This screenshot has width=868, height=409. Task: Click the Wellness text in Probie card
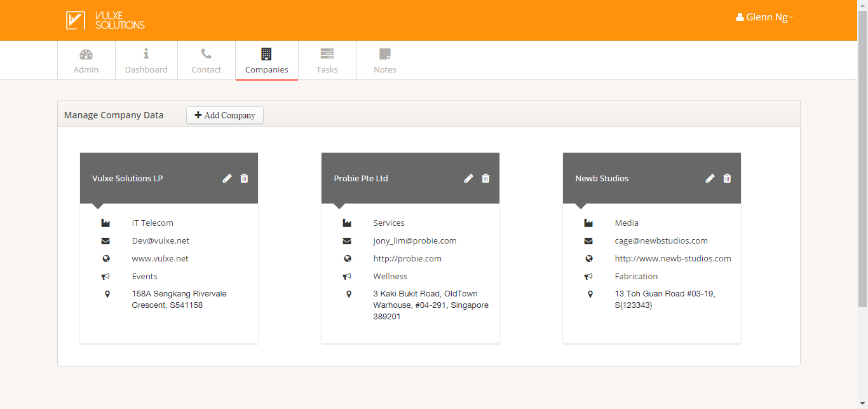pyautogui.click(x=390, y=277)
